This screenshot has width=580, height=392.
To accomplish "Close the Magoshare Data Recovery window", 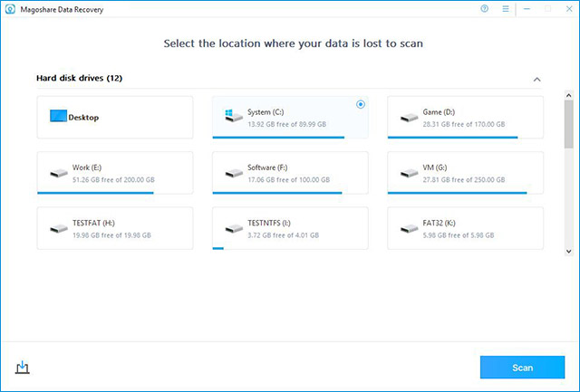I will click(x=569, y=9).
